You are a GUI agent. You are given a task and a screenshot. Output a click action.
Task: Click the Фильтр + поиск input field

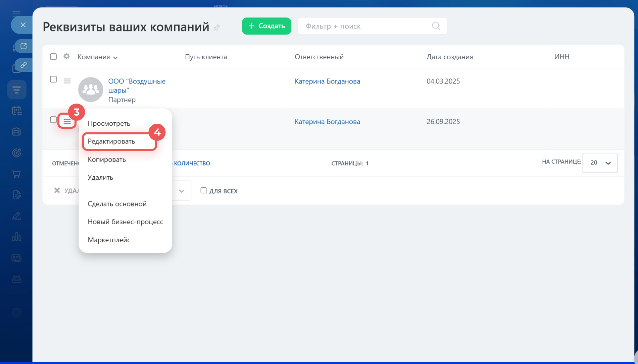click(x=366, y=26)
